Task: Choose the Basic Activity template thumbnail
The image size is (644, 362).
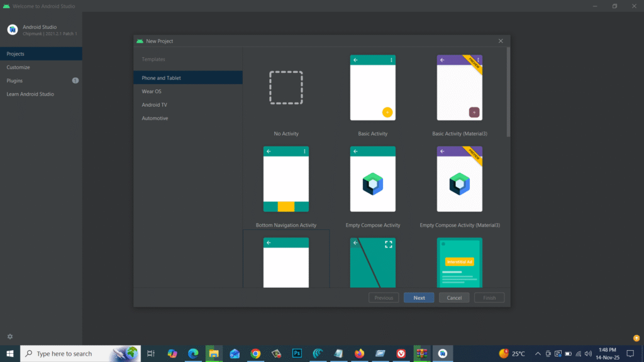Action: point(372,88)
